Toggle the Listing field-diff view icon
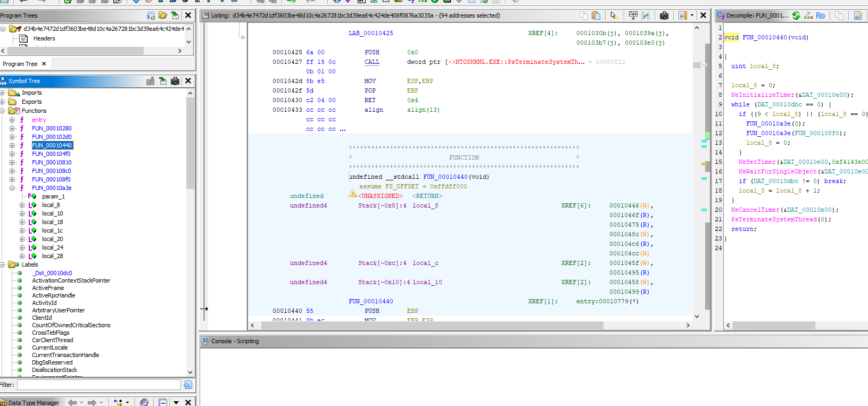Screen dimensions: 868x406 (646, 15)
